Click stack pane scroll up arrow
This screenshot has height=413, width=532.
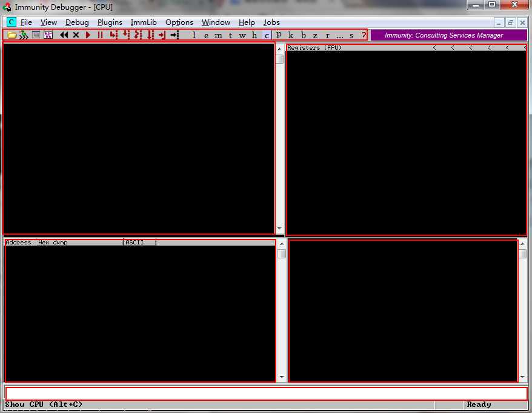522,244
